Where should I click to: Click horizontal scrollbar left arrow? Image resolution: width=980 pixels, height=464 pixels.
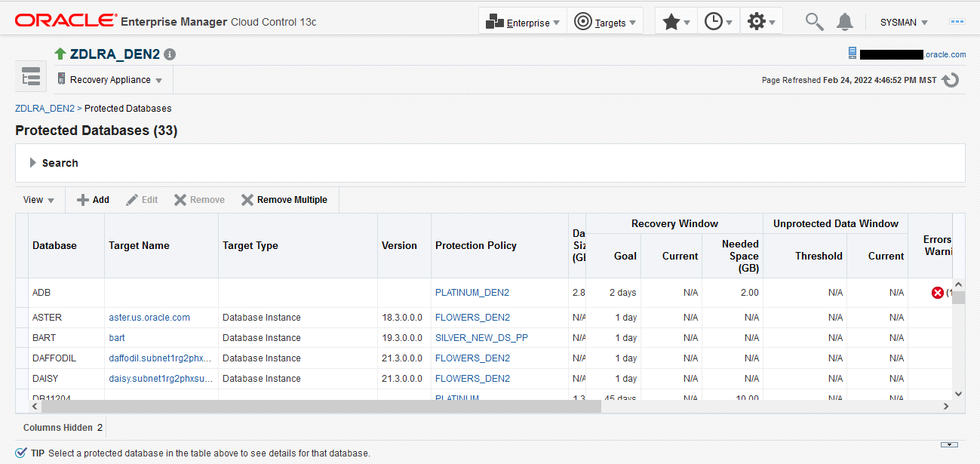click(34, 406)
